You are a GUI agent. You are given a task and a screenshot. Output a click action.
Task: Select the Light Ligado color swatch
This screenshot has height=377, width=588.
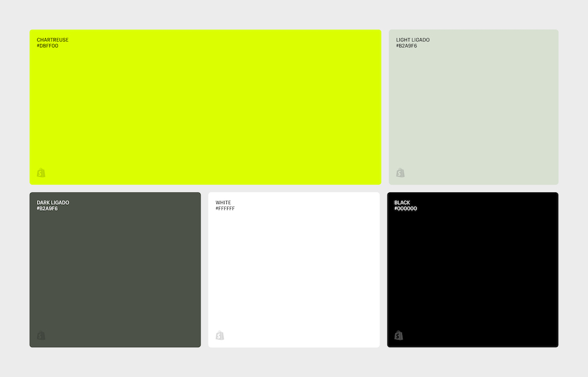[473, 106]
